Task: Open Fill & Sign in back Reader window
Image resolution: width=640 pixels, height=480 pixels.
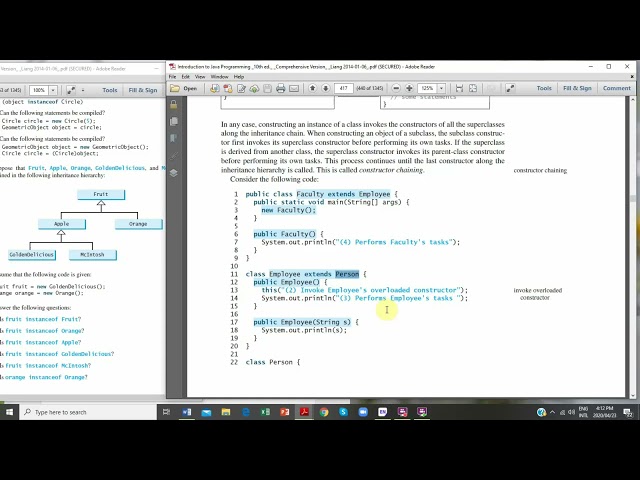Action: 142,90
